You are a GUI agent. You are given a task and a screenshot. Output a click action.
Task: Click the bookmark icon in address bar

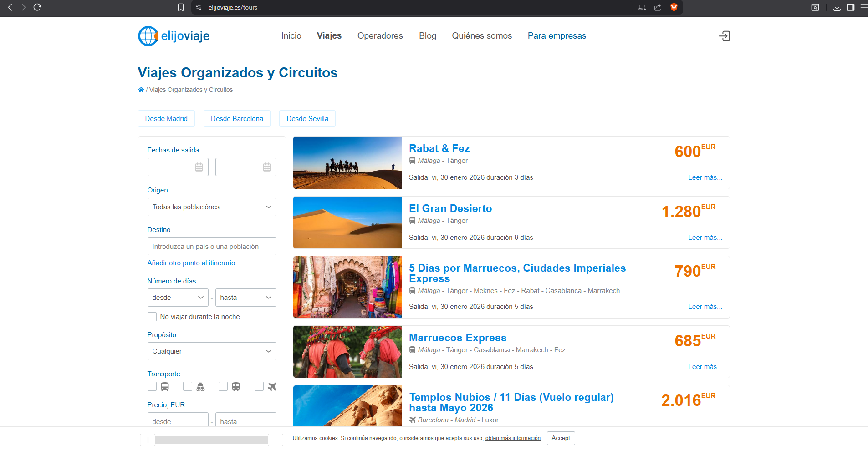[x=181, y=7]
